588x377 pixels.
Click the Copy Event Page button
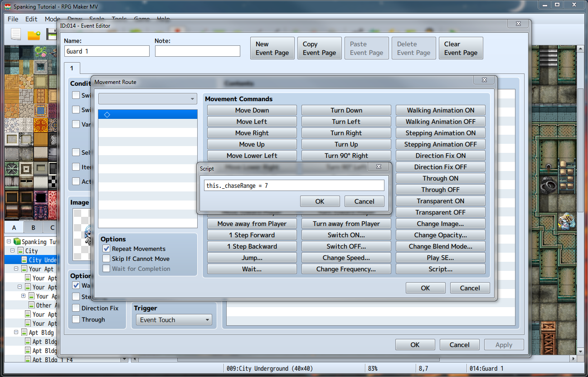pos(320,49)
